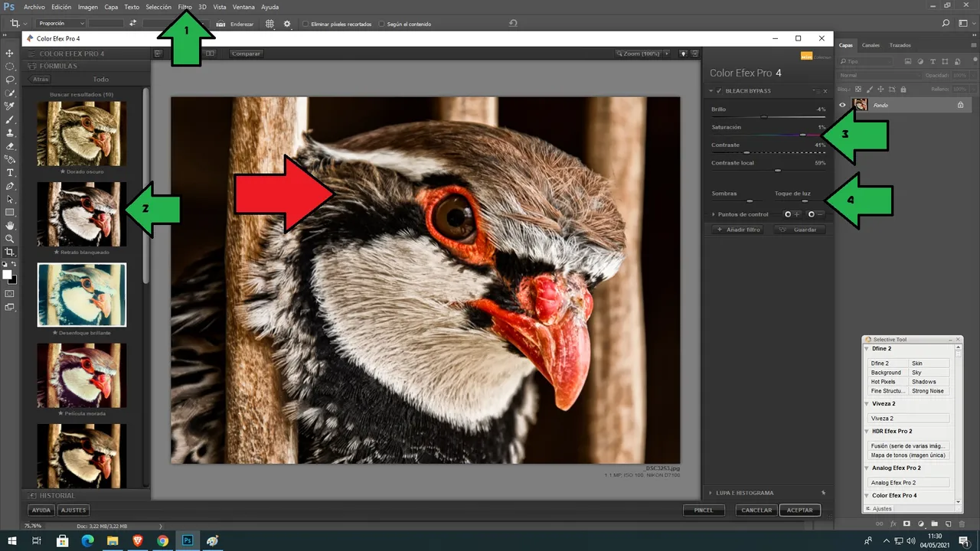Open the Filtro menu
Image resolution: width=980 pixels, height=551 pixels.
(185, 7)
